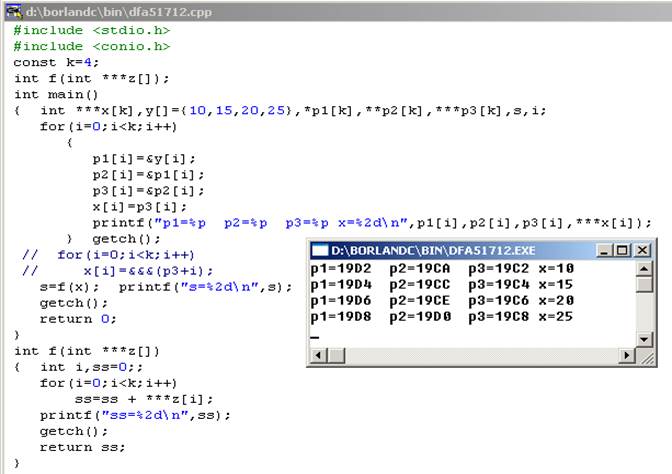Click the line 'p2[i]=&p1[i];'
672x474 pixels.
click(148, 175)
